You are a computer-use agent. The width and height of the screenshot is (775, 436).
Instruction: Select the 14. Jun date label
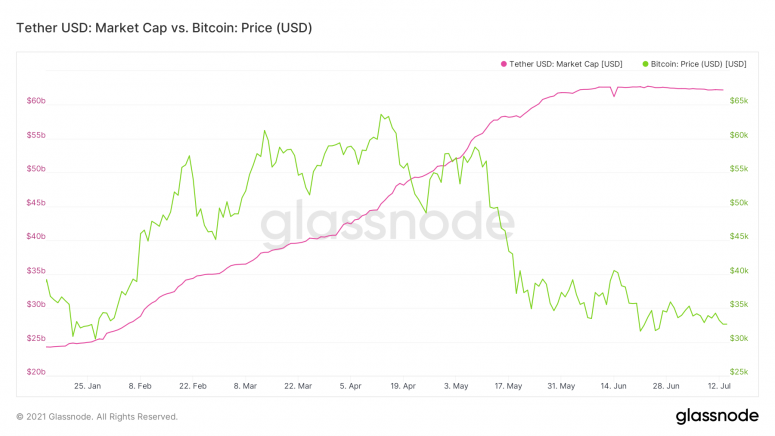614,385
